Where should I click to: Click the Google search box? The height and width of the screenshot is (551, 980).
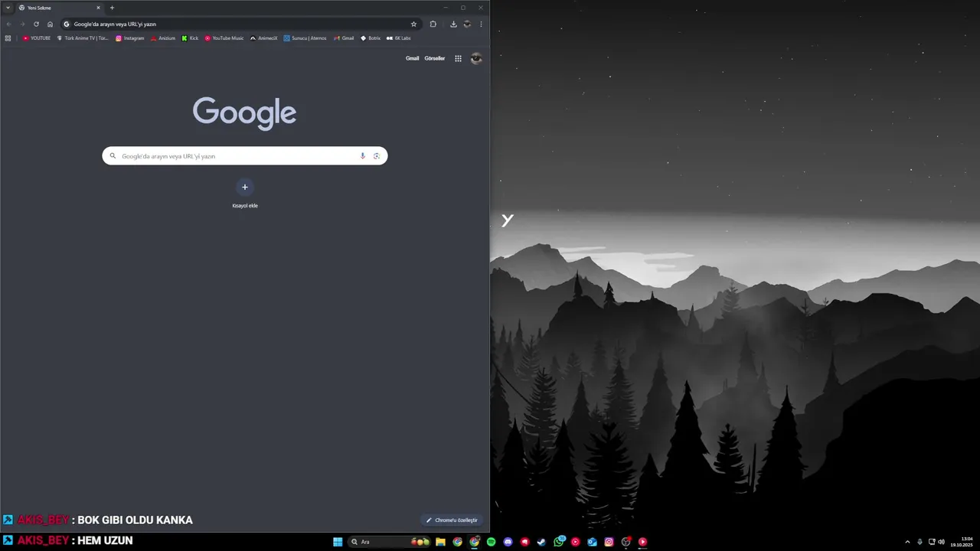[245, 155]
